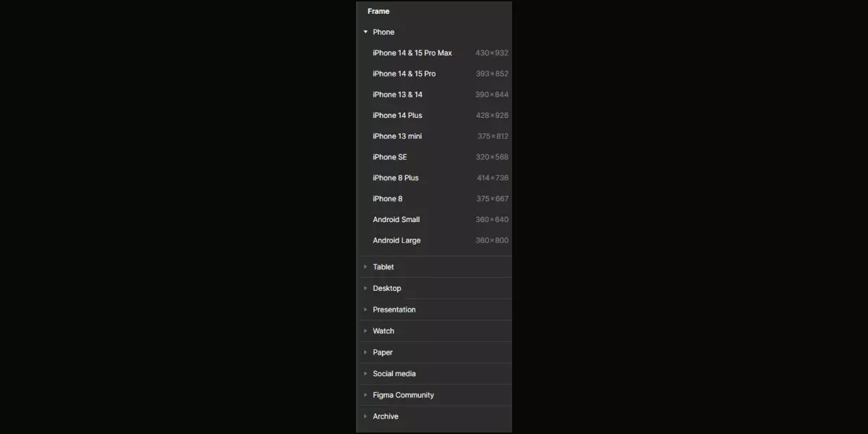The width and height of the screenshot is (868, 434).
Task: Choose the iPhone 14 & 15 Pro frame
Action: [434, 74]
